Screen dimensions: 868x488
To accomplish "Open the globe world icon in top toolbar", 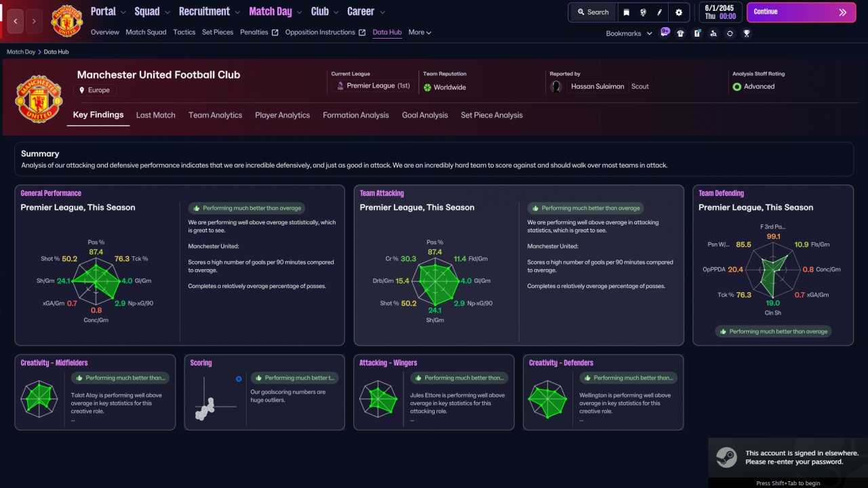I will pos(643,12).
